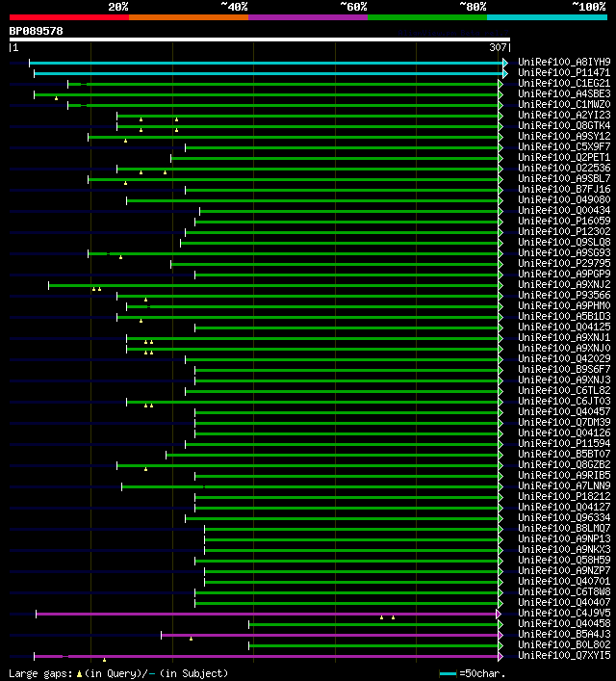Click the green ~80% segment of the identity scale
The height and width of the screenshot is (681, 616).
(x=427, y=17)
